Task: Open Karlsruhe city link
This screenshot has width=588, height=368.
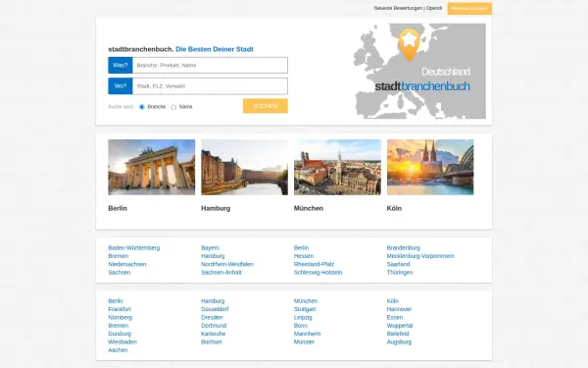Action: click(214, 334)
